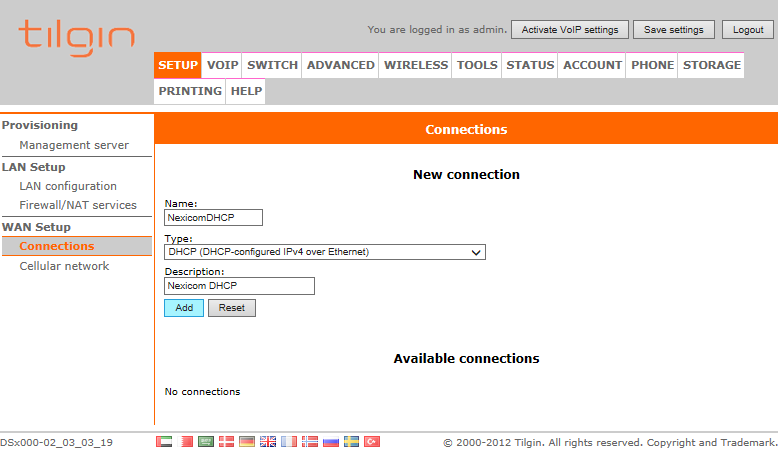Image resolution: width=779 pixels, height=453 pixels.
Task: Click the Tilgin logo
Action: tap(77, 38)
